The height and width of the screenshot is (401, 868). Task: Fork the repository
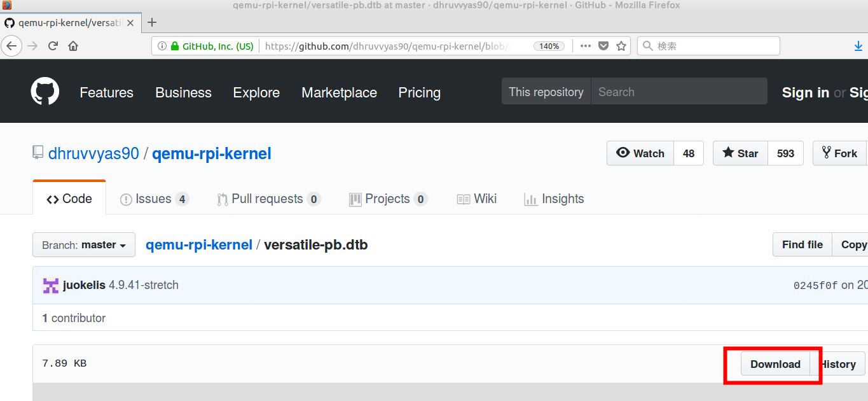840,153
